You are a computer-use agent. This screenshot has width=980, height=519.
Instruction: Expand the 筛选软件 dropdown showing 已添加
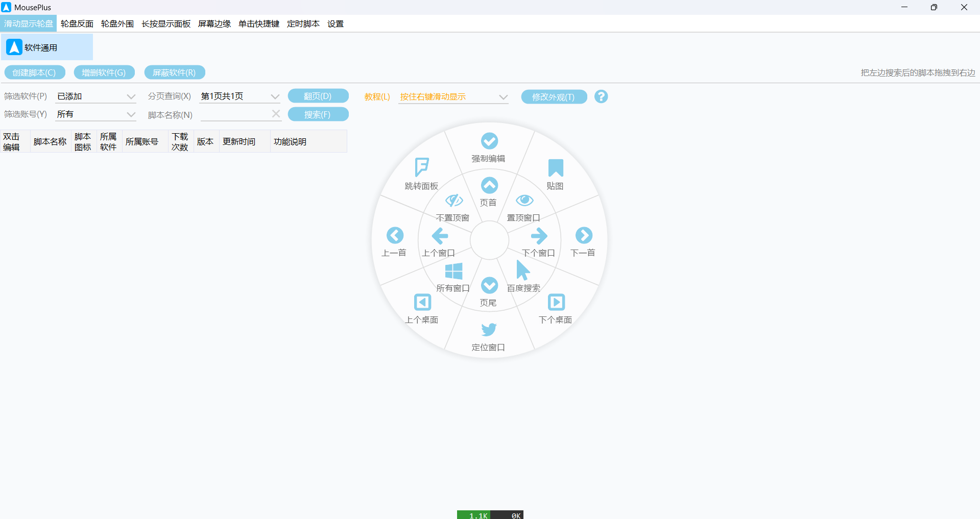pyautogui.click(x=95, y=96)
